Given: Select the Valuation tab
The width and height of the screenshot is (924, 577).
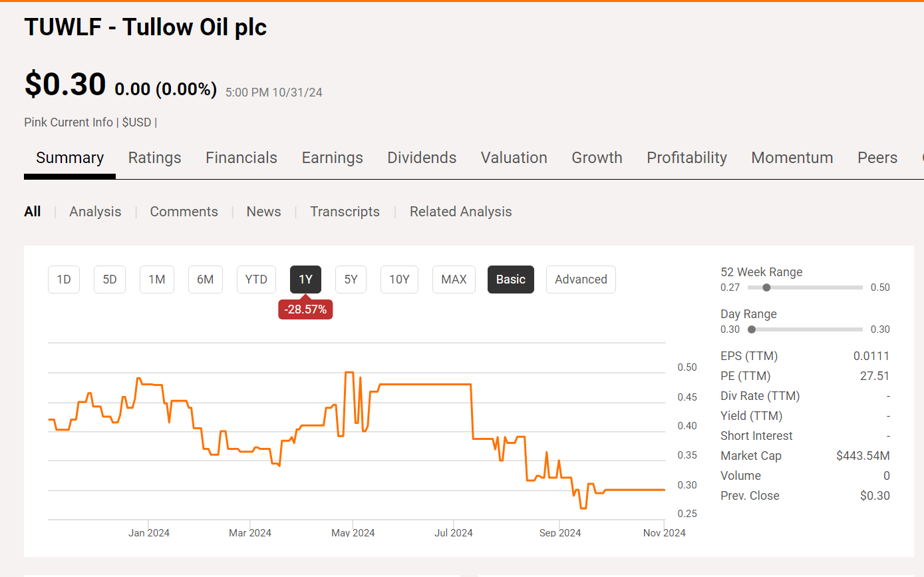Looking at the screenshot, I should (x=514, y=158).
